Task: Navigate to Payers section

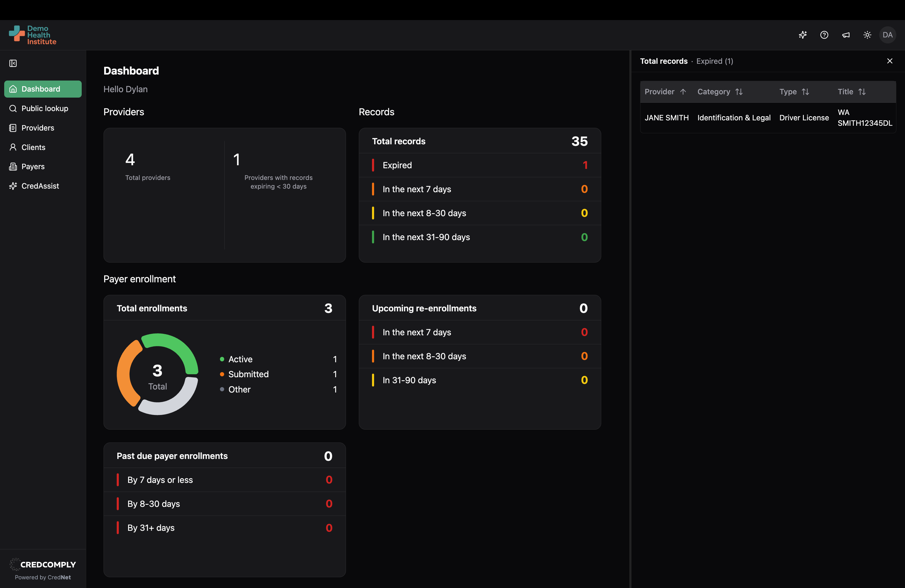Action: [33, 166]
